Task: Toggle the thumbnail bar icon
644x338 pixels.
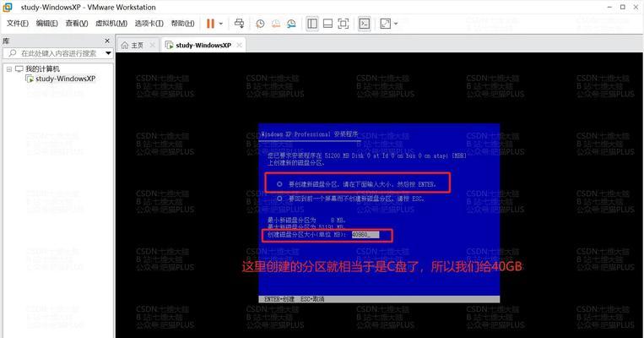Action: pyautogui.click(x=327, y=24)
